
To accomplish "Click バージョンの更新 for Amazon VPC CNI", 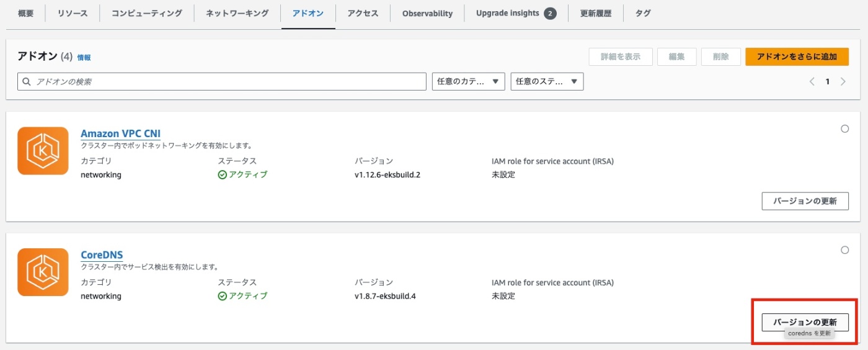I will 805,201.
